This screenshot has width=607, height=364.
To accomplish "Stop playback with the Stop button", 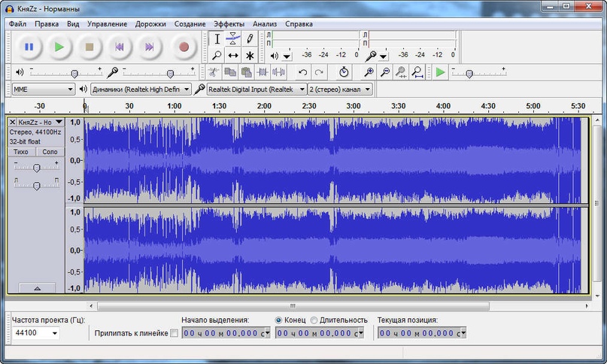I will [89, 47].
